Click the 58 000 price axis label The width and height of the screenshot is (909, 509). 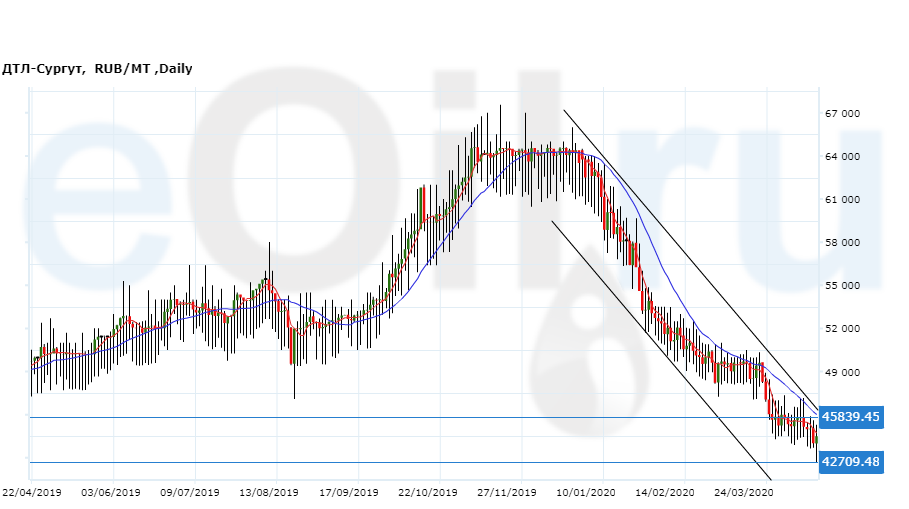[x=842, y=243]
